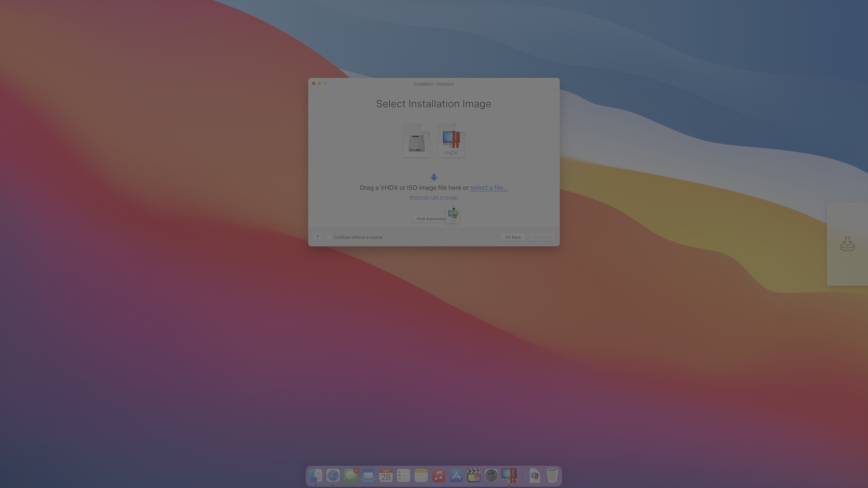This screenshot has width=868, height=488.
Task: Open Where can I get an image link
Action: pyautogui.click(x=434, y=197)
